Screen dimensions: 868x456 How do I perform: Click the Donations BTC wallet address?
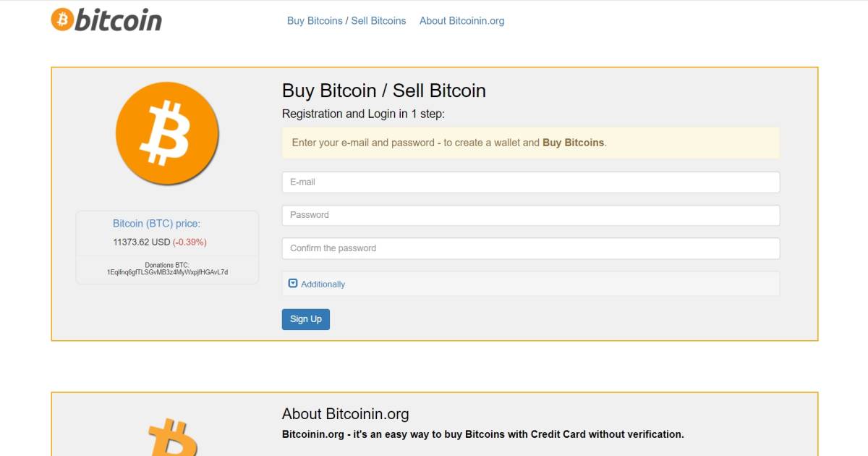(x=167, y=272)
